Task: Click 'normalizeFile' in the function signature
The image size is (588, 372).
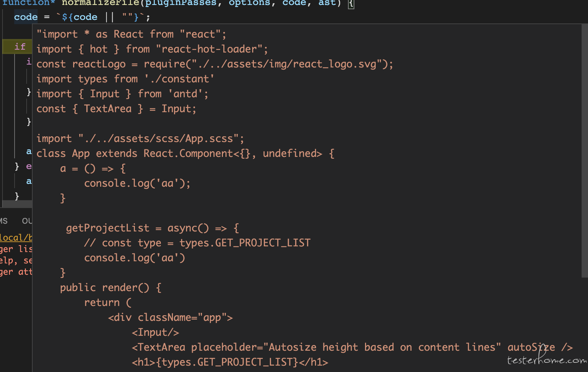Action: [x=100, y=3]
